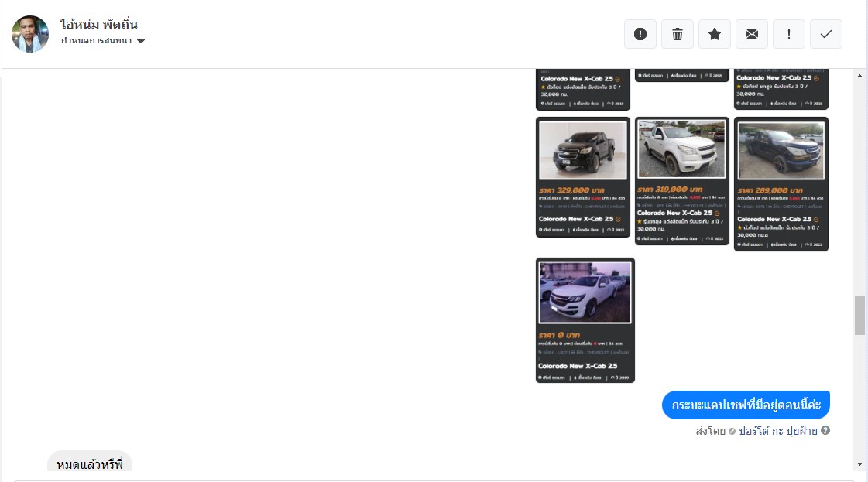Mark conversation unread with the envelope icon

click(x=751, y=34)
